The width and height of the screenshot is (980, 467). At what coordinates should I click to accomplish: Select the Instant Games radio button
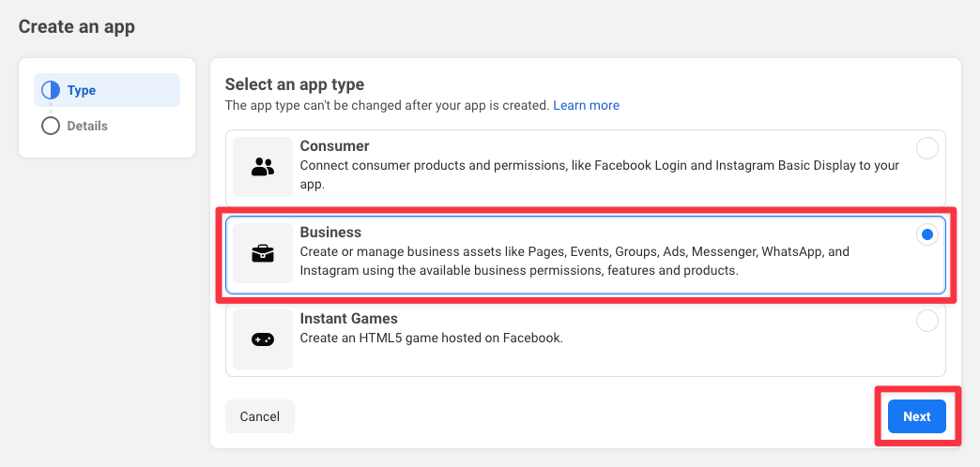tap(926, 321)
